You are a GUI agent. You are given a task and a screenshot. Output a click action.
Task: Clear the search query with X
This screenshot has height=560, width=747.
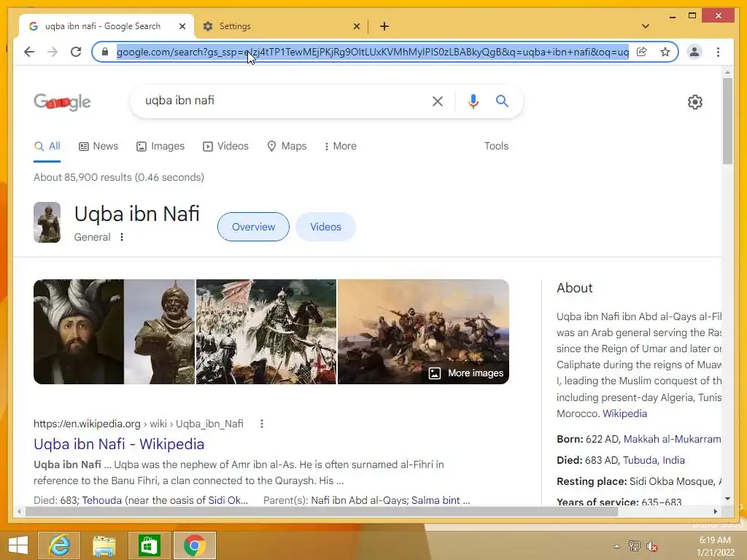pos(438,101)
